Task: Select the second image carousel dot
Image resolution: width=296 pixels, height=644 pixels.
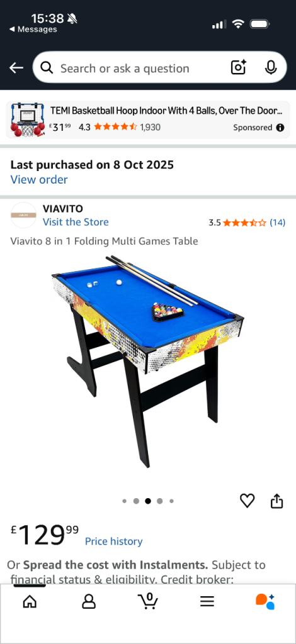Action: [136, 501]
